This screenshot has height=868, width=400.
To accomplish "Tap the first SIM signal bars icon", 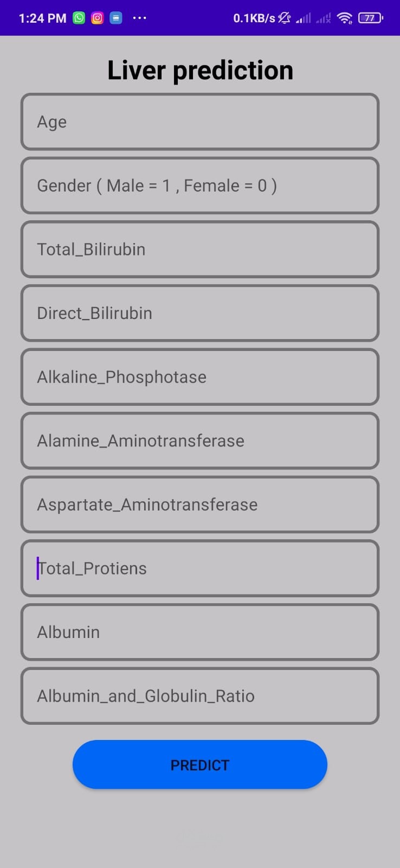I will click(304, 18).
